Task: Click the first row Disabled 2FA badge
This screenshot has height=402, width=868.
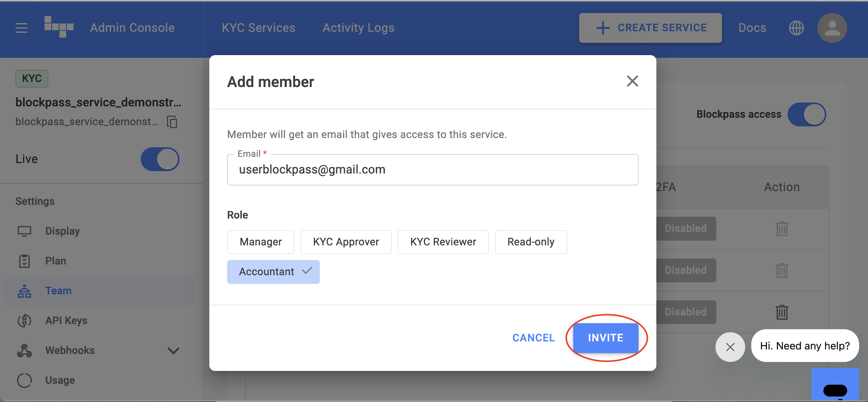Action: (x=686, y=228)
